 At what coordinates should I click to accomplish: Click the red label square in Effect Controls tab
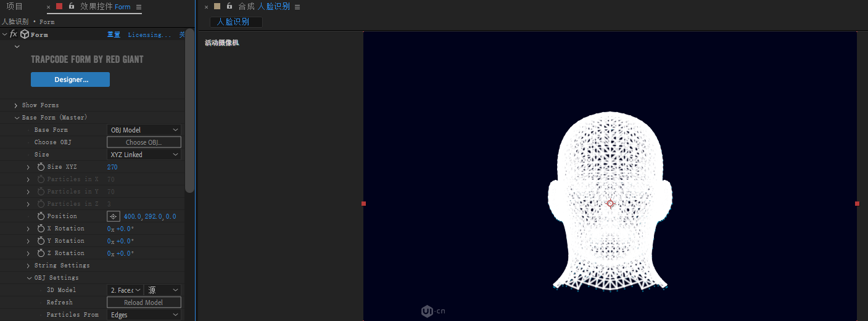pos(59,6)
